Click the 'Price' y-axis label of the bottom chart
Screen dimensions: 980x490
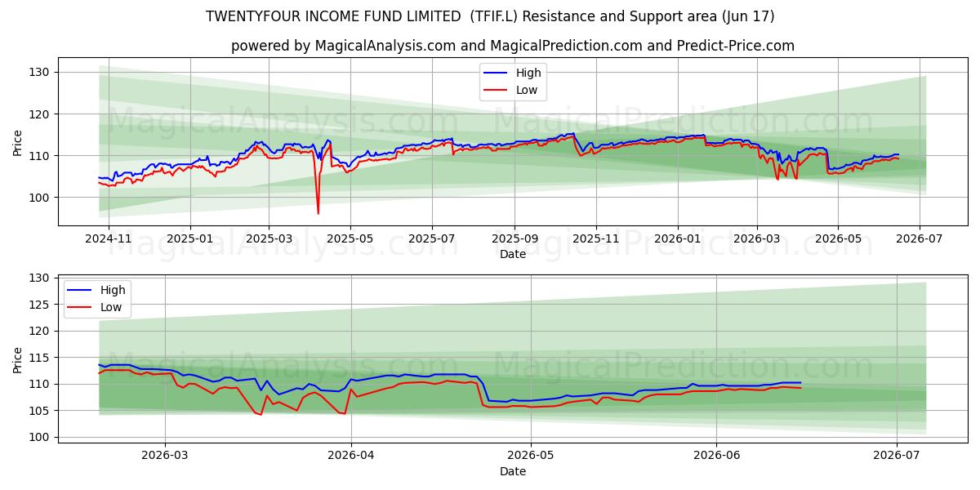tap(18, 359)
